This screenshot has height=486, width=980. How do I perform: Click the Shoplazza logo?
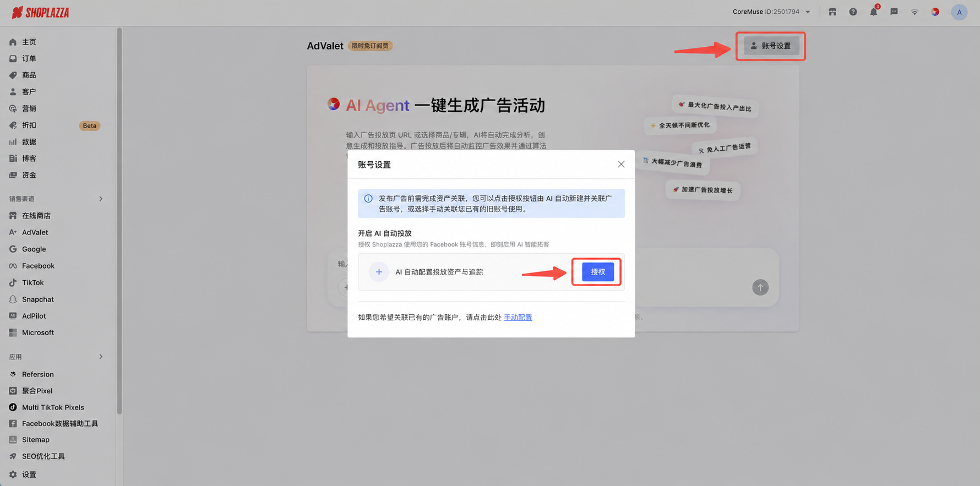[x=41, y=12]
